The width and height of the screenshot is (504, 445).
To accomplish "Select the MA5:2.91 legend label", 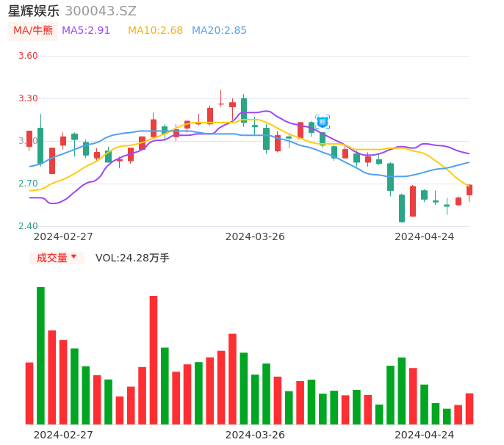I will tap(85, 31).
